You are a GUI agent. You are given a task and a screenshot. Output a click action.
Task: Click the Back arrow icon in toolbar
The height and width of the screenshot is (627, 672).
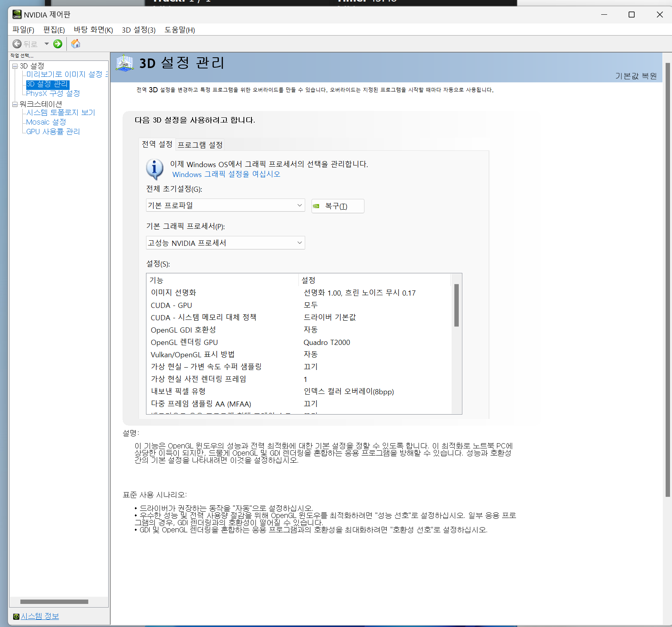pyautogui.click(x=17, y=44)
